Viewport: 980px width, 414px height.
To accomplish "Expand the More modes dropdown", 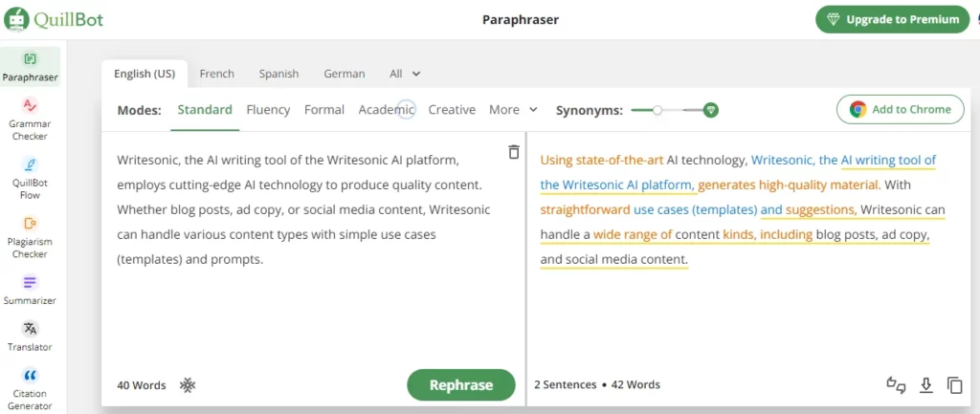I will pyautogui.click(x=513, y=110).
